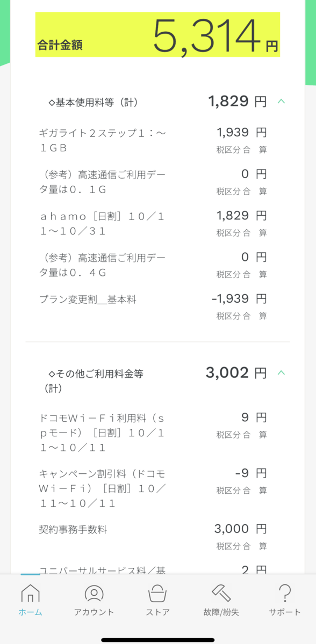Viewport: 316px width, 644px height.
Task: Tap the キャンペーン割引料 -9円 row
Action: [153, 488]
